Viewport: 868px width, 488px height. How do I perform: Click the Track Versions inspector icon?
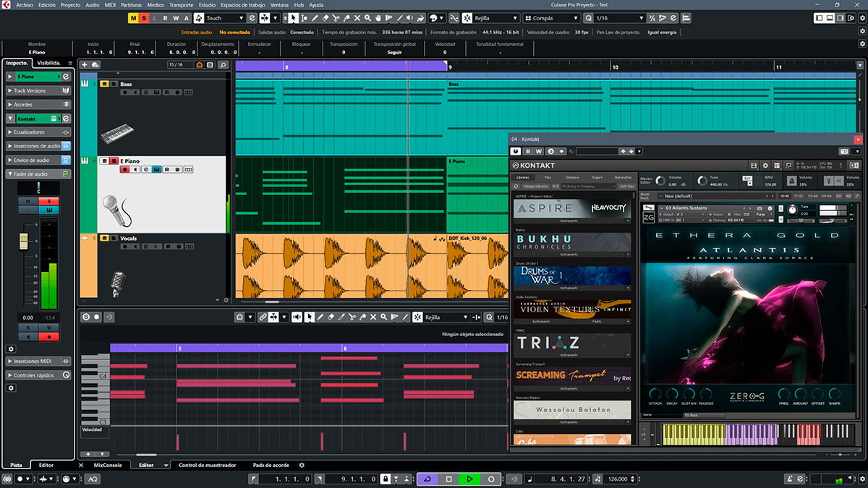pos(66,90)
